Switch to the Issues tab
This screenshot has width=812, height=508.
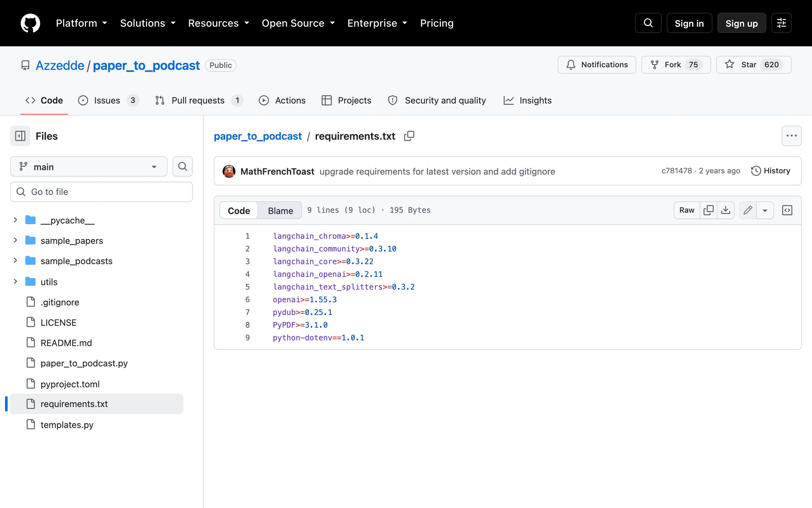[x=108, y=100]
